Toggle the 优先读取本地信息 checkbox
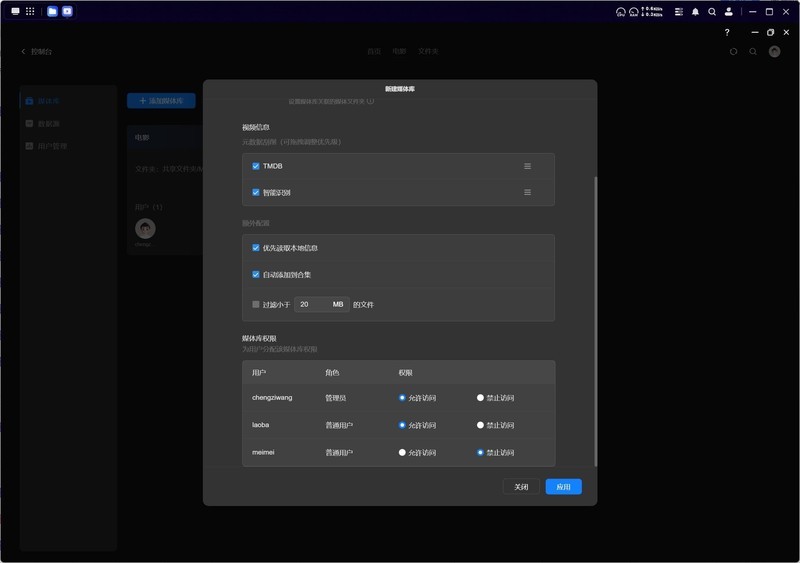 [256, 248]
